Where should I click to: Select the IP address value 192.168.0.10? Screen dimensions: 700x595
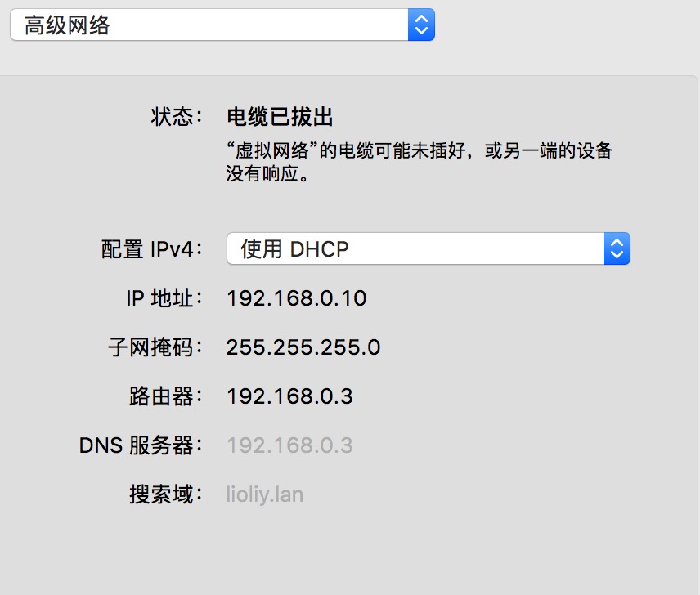tap(296, 298)
